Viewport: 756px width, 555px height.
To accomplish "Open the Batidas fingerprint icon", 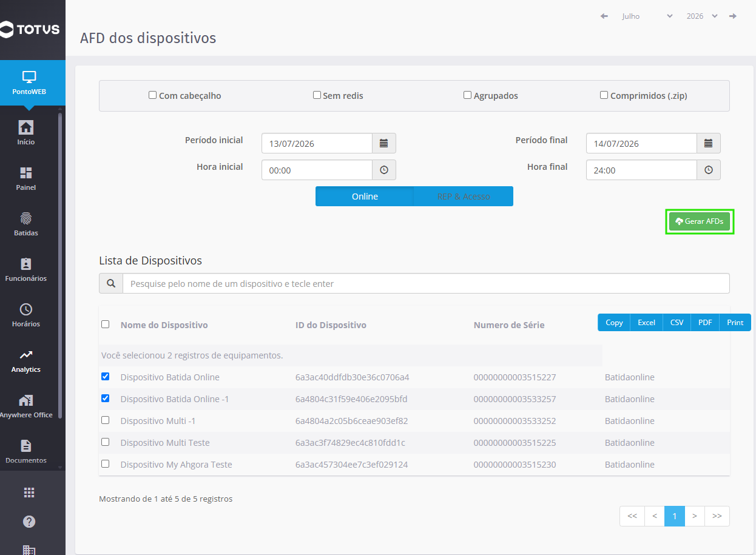I will click(x=26, y=218).
